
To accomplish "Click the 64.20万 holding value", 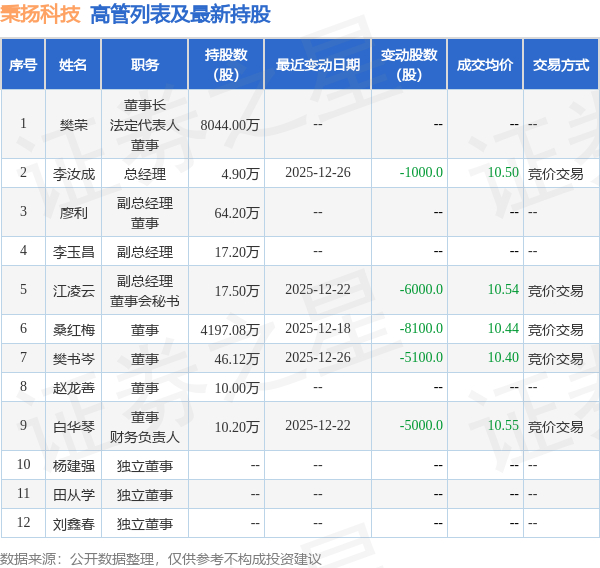I will point(237,213).
